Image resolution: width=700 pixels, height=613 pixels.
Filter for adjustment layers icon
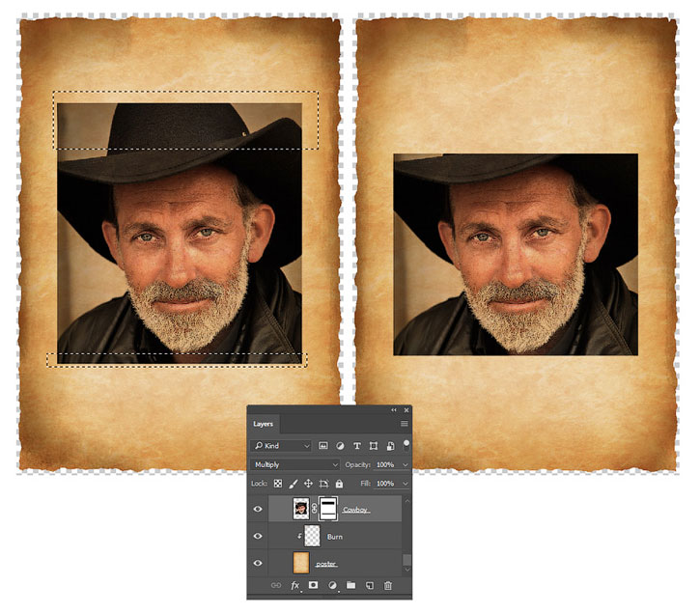coord(340,446)
